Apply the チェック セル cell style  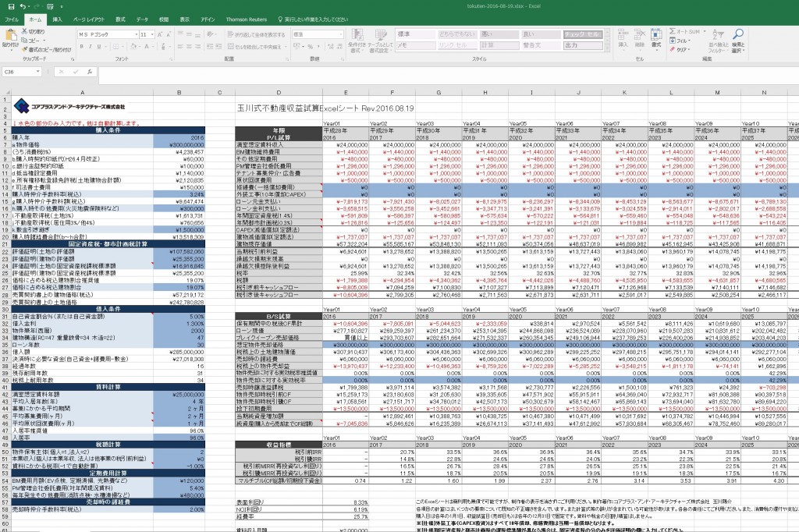583,34
